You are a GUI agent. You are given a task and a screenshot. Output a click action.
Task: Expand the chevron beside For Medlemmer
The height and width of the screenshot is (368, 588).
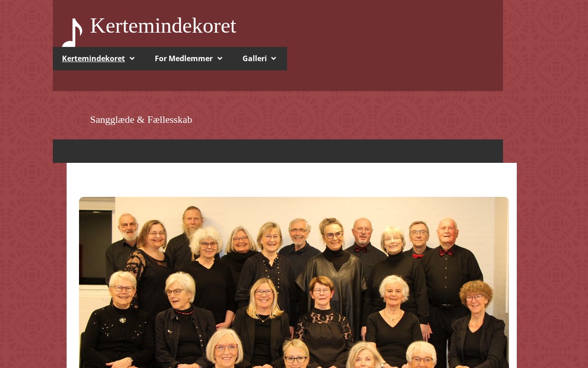point(220,58)
